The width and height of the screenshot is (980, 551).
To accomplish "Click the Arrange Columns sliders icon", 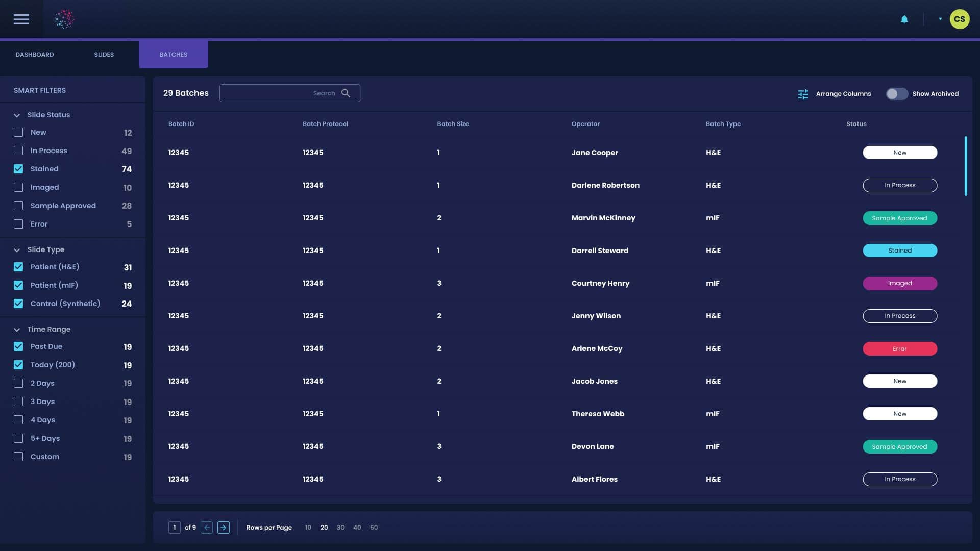I will coord(803,94).
